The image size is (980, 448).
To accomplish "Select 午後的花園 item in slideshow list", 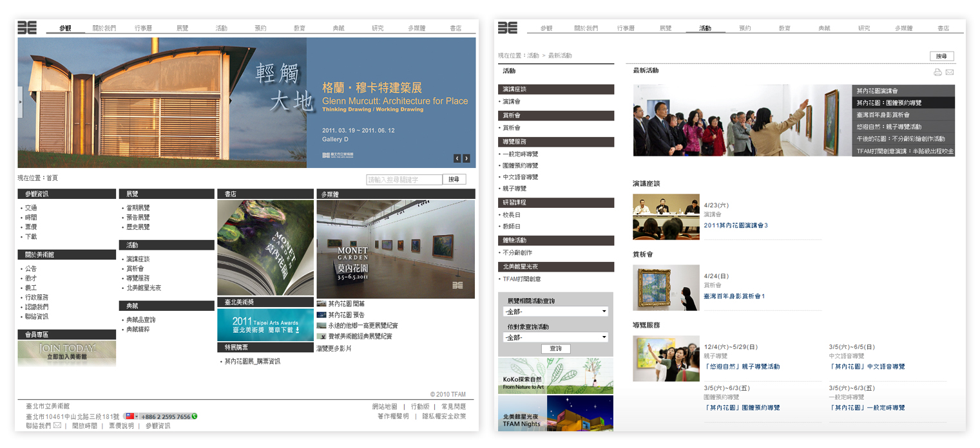I will pyautogui.click(x=903, y=138).
